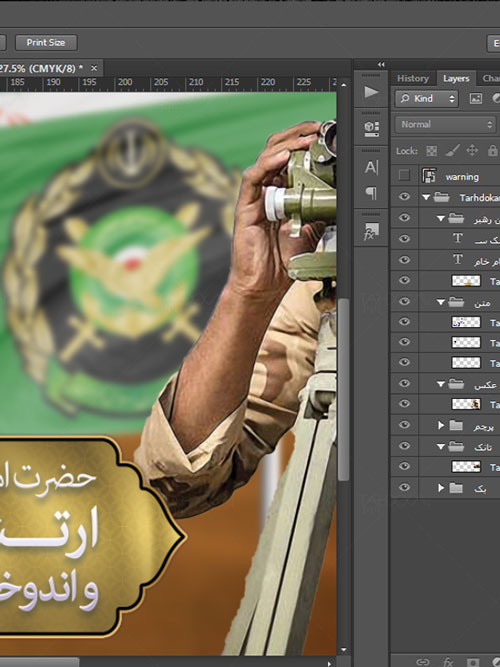Toggle visibility of the رهبر group
Viewport: 500px width, 667px height.
point(404,218)
